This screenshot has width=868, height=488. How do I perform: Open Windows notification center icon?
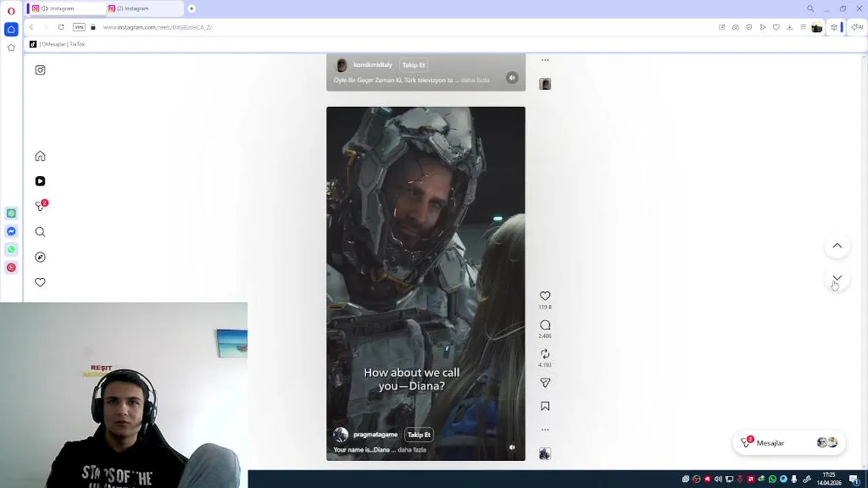[854, 479]
